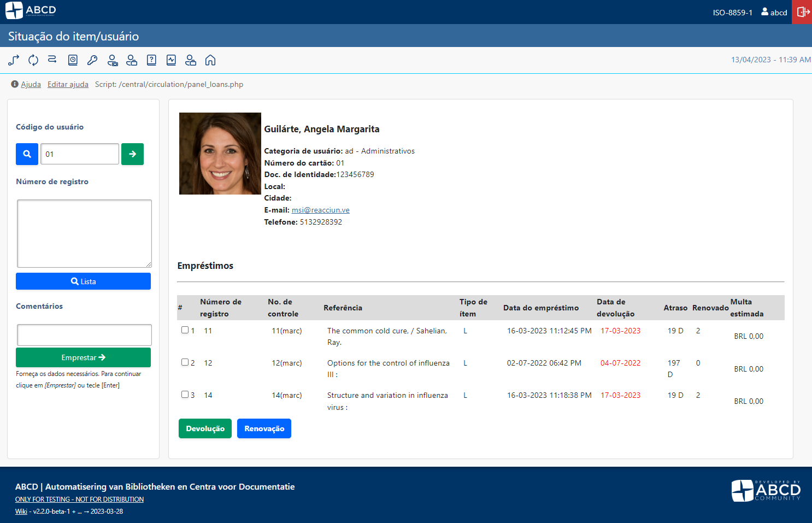
Task: Click into the Número de registro text area
Action: click(84, 233)
